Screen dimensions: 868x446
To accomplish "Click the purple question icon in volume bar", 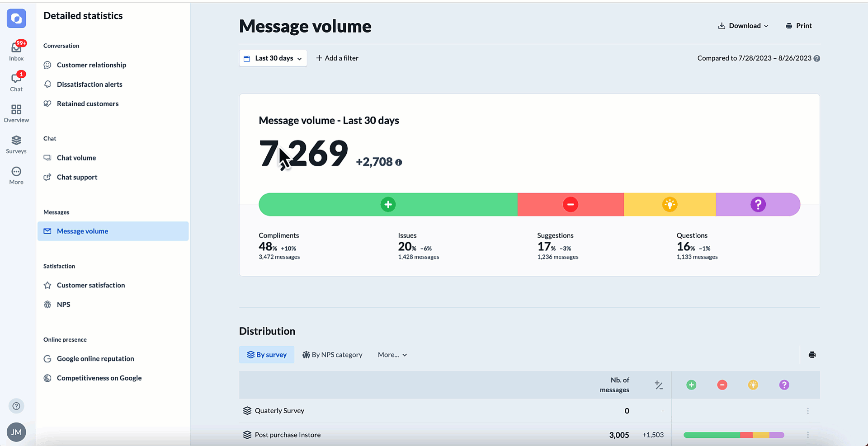I will [758, 204].
